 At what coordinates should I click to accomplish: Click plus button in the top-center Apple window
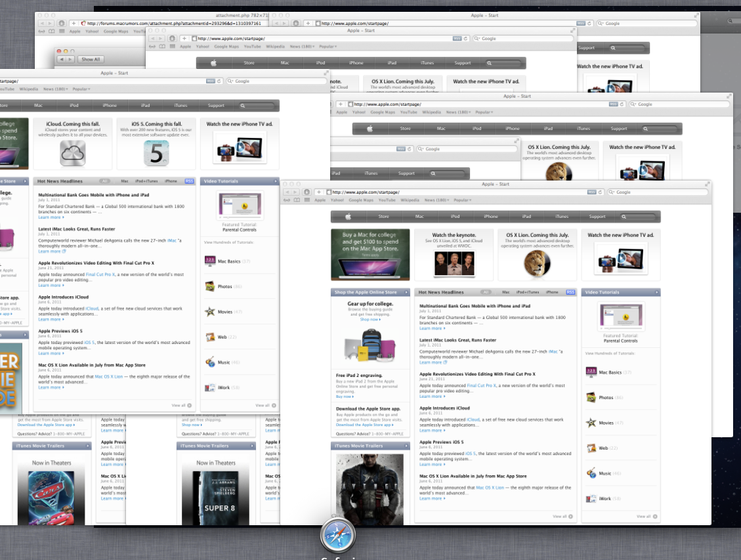click(x=184, y=38)
